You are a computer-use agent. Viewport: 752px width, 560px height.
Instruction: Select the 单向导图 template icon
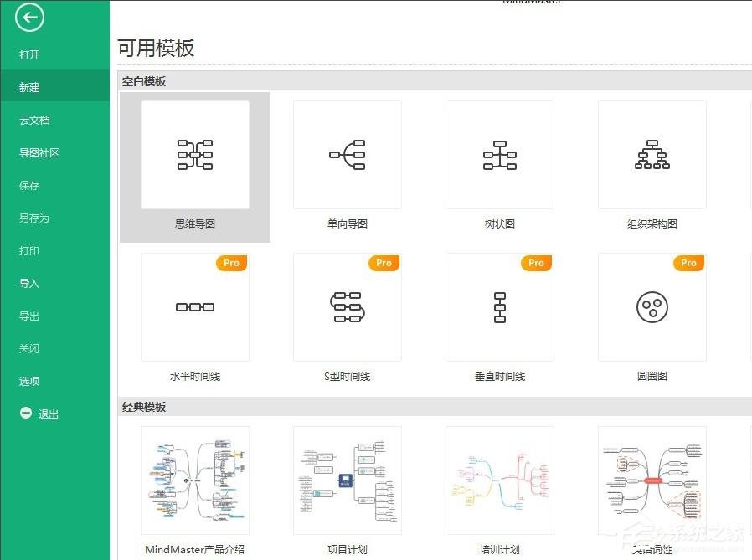pos(347,154)
